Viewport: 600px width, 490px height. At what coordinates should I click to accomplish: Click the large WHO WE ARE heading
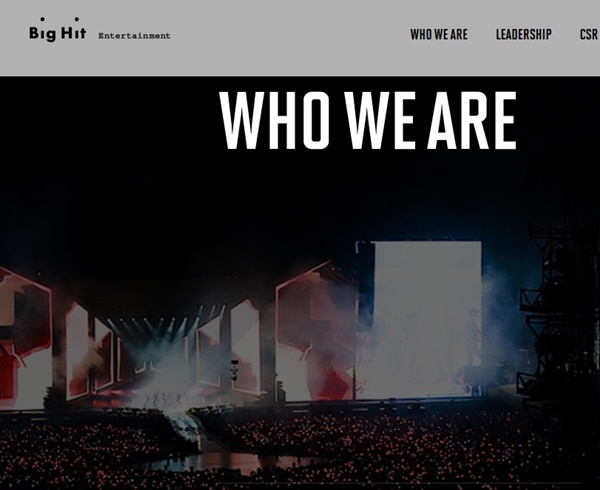(368, 120)
